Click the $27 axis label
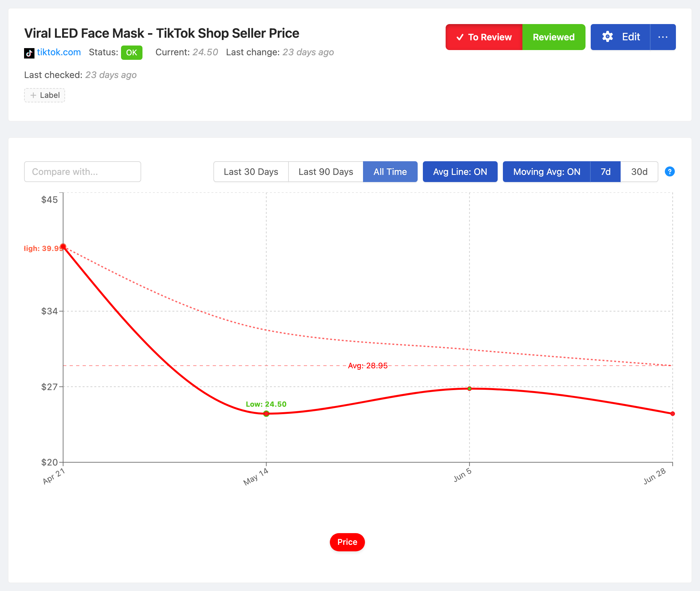 [49, 387]
